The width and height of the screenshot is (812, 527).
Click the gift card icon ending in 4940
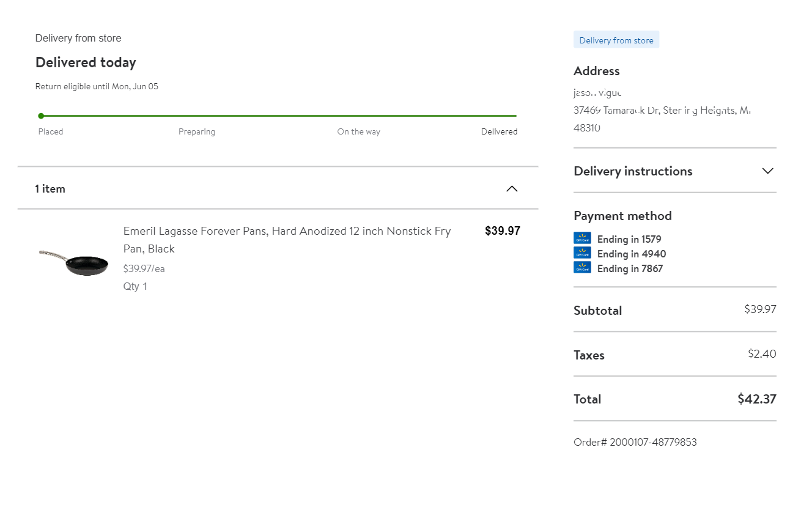(x=582, y=253)
